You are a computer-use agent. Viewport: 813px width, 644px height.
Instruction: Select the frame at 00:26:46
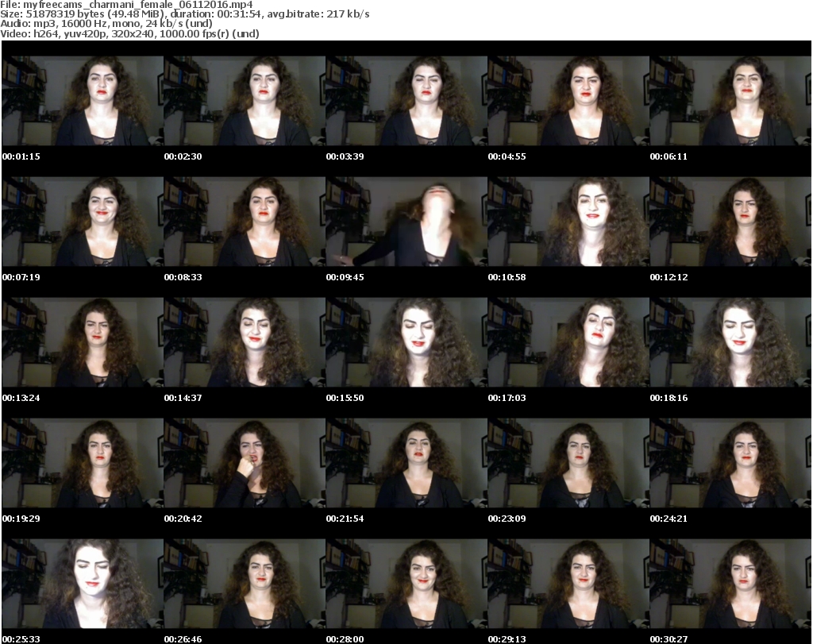pyautogui.click(x=245, y=584)
